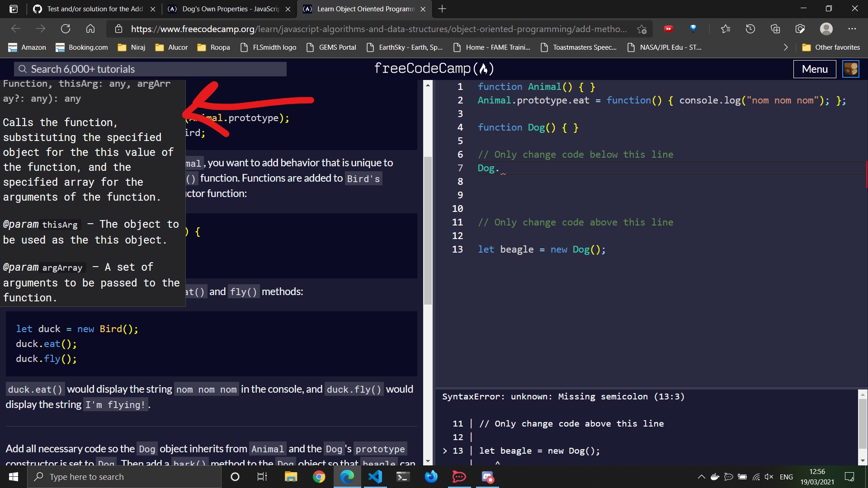
Task: Open Favorites list icon
Action: (x=726, y=29)
